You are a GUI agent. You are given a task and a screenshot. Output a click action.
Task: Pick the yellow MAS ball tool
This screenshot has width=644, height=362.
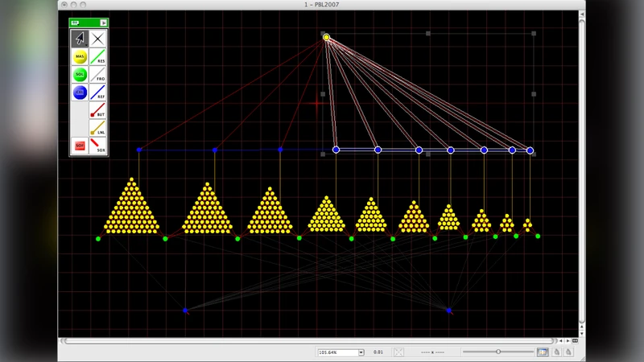[80, 57]
